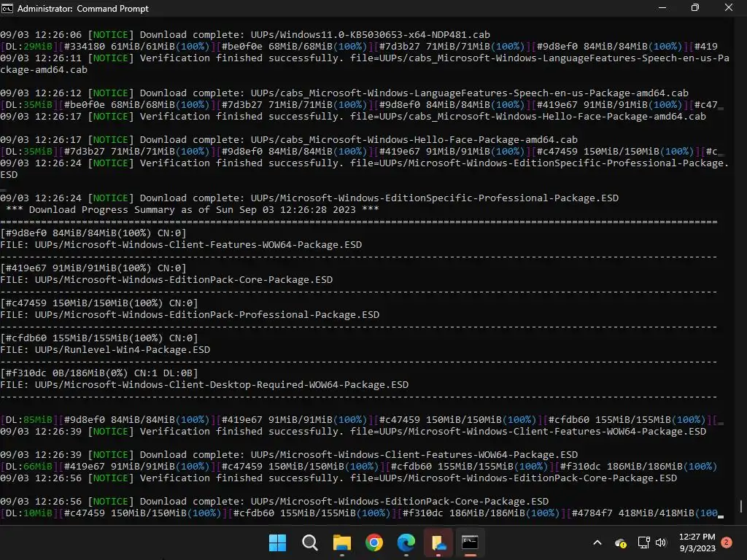Launch Microsoft Edge from the taskbar
This screenshot has width=747, height=560.
pos(406,542)
